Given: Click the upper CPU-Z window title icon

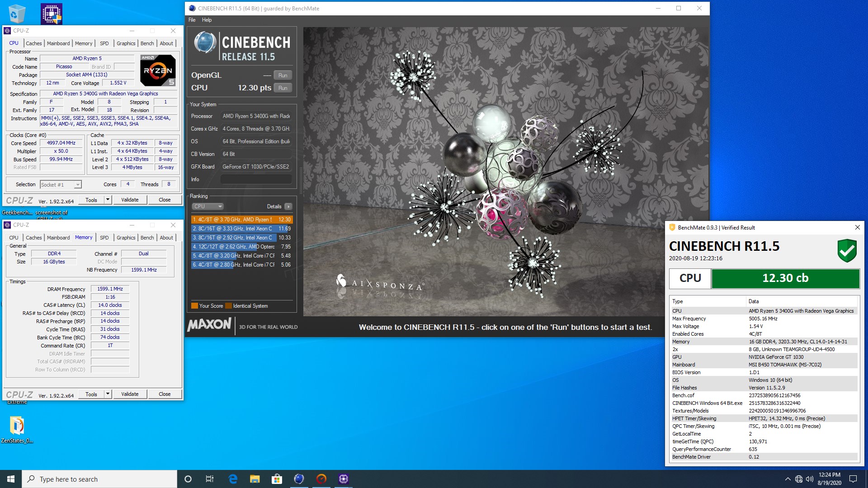Looking at the screenshot, I should click(7, 31).
